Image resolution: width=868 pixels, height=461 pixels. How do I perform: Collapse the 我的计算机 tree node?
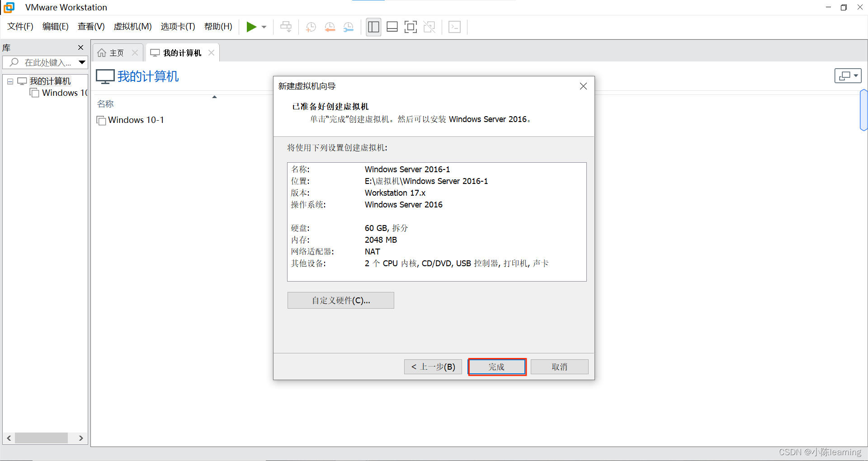pos(10,81)
